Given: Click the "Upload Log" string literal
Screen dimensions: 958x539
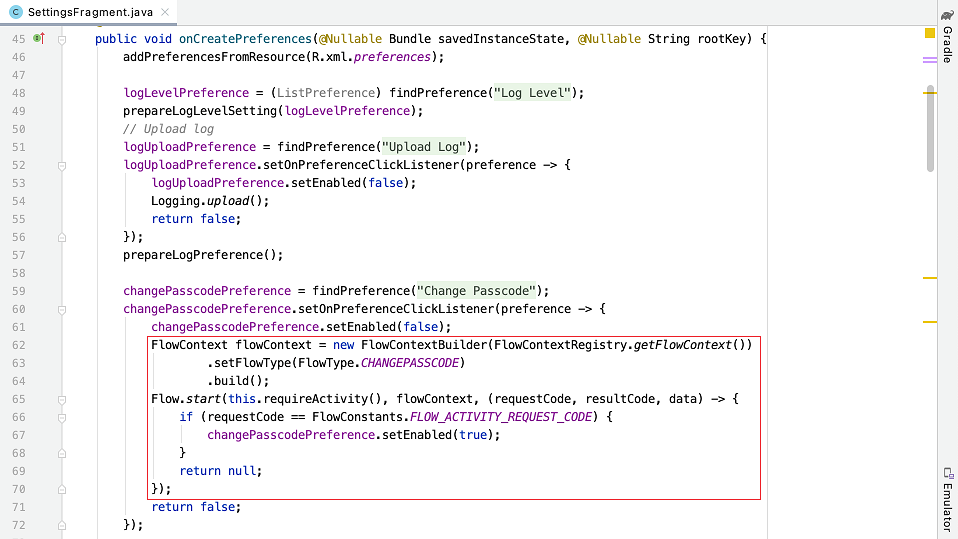Looking at the screenshot, I should click(423, 147).
